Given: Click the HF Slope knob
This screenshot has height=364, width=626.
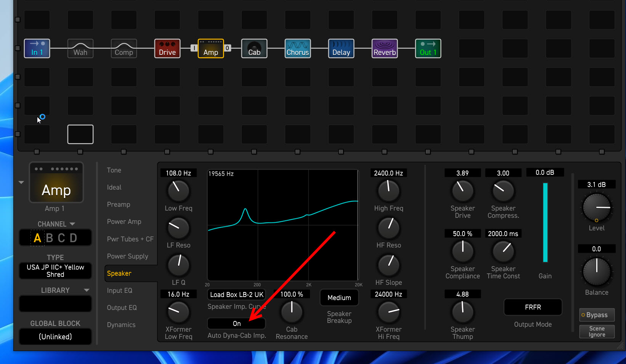Looking at the screenshot, I should pyautogui.click(x=388, y=265).
